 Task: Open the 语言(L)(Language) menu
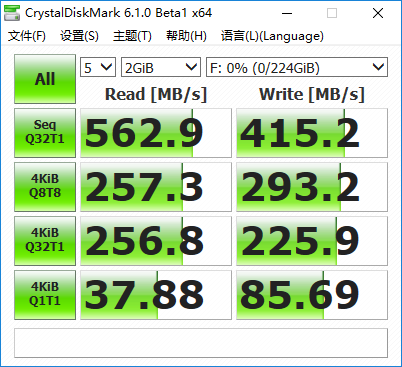coord(272,36)
